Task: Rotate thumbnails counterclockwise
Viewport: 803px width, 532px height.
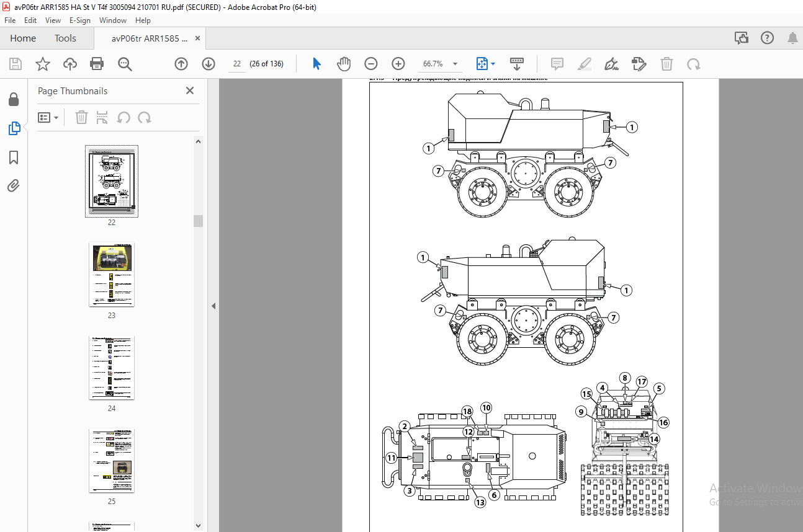Action: [123, 117]
